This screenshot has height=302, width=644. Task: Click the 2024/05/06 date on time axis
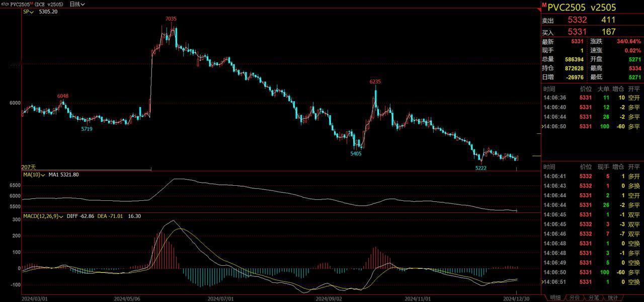(x=127, y=298)
